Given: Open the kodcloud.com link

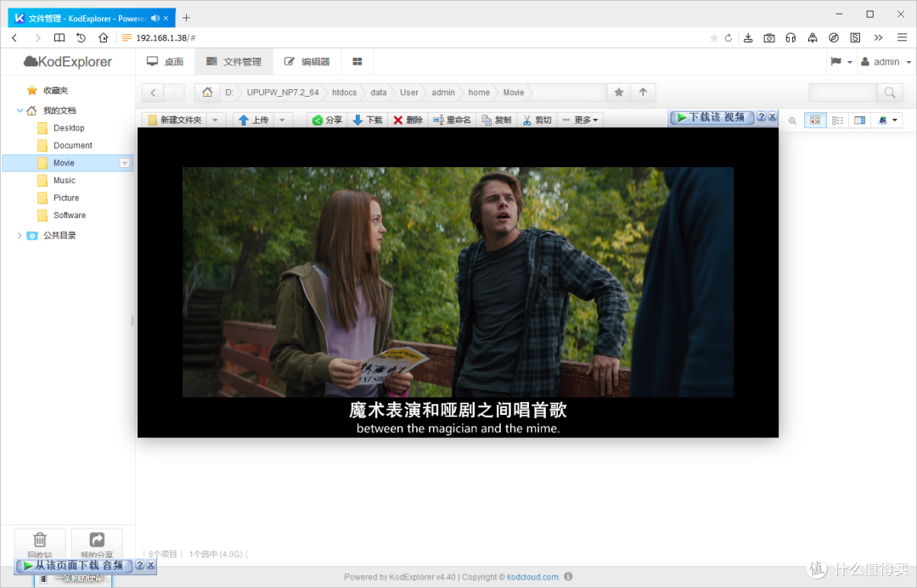Looking at the screenshot, I should (532, 577).
